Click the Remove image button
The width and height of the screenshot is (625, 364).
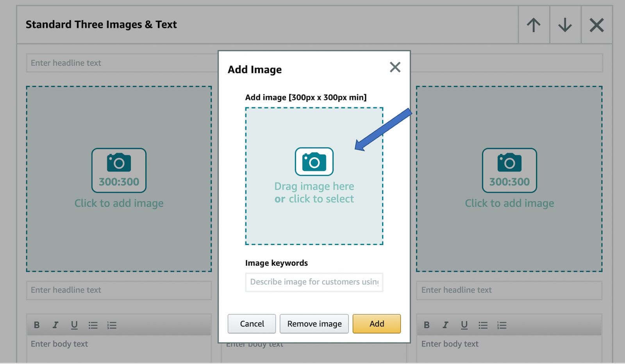click(314, 324)
